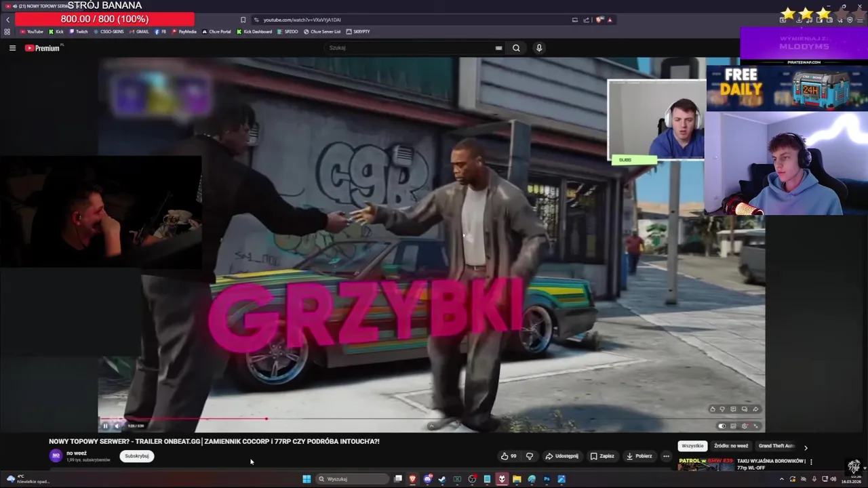Show more filter chips with the arrow
The height and width of the screenshot is (488, 868).
tap(806, 448)
